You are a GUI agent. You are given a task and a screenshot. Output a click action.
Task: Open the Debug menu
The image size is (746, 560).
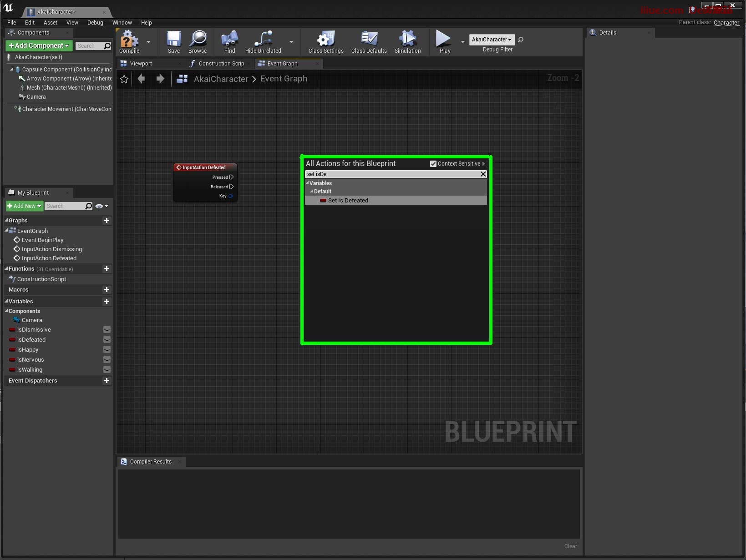pyautogui.click(x=95, y=22)
